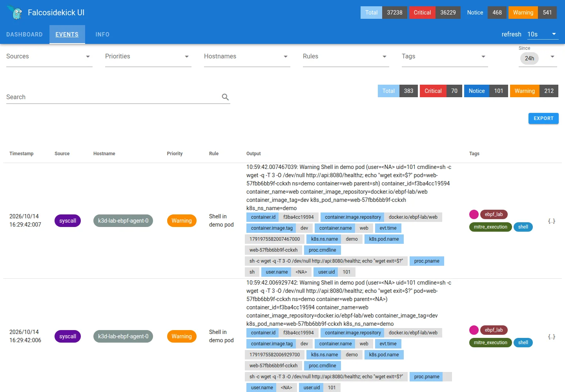Open raw JSON for the 16:29:42:006 event
565x392 pixels.
[x=551, y=337]
